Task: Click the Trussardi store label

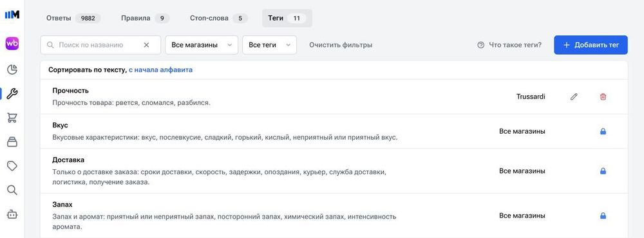Action: (531, 97)
